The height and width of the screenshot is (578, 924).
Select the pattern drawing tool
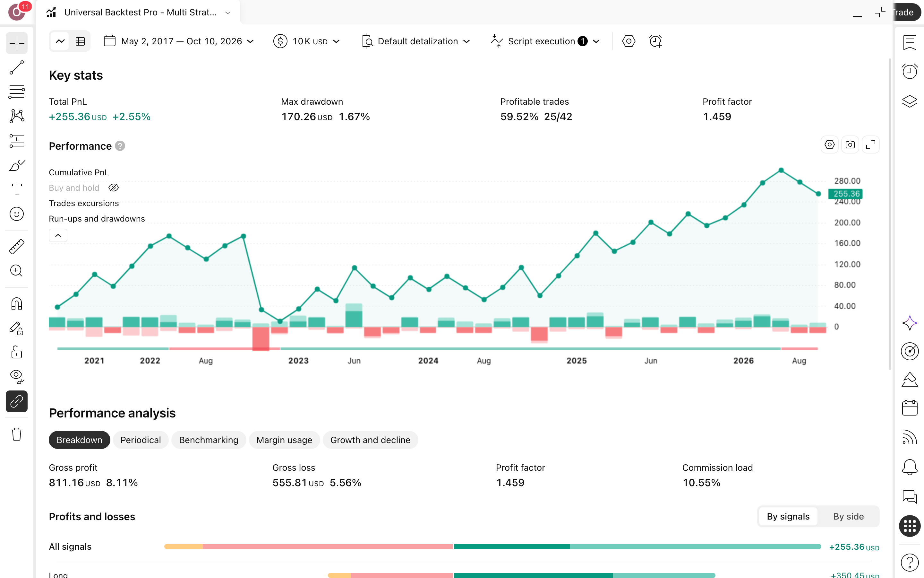(17, 116)
